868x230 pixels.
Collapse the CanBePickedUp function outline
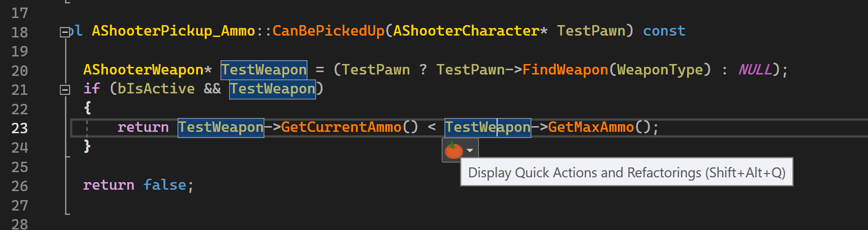(x=65, y=32)
